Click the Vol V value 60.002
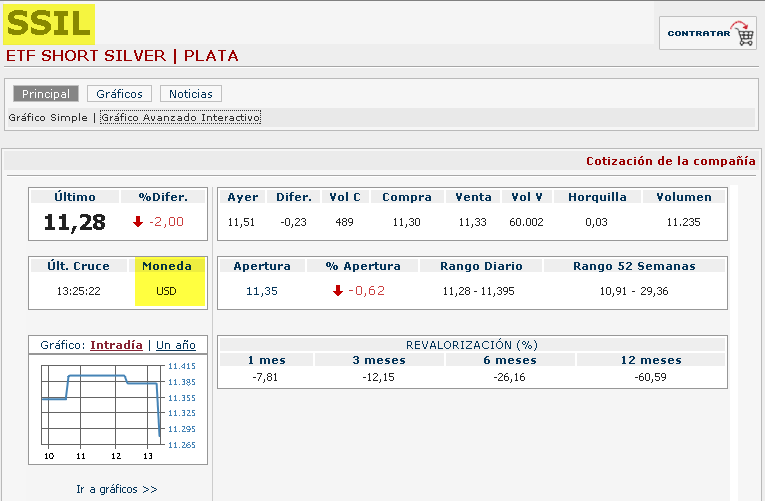765x501 pixels. click(526, 222)
